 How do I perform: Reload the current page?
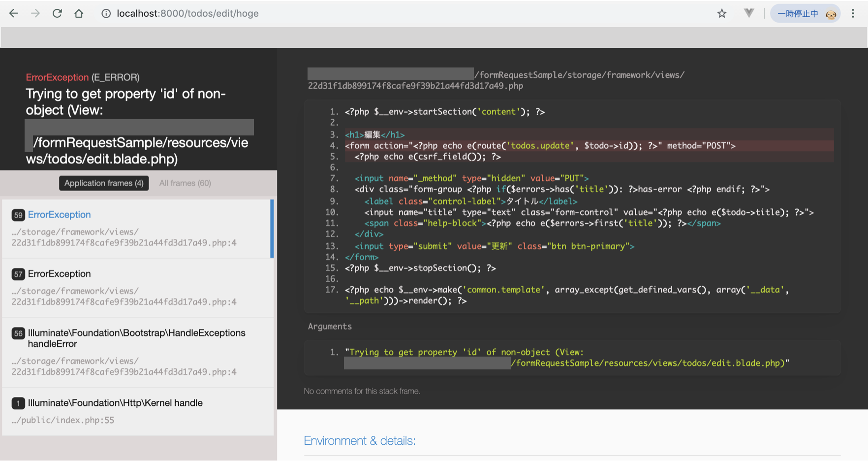tap(57, 13)
